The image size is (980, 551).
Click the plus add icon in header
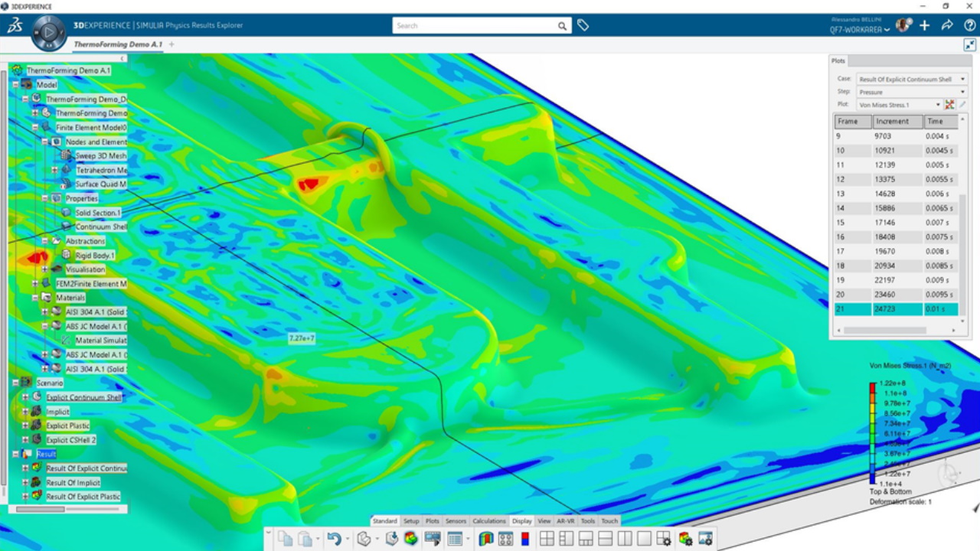coord(925,25)
